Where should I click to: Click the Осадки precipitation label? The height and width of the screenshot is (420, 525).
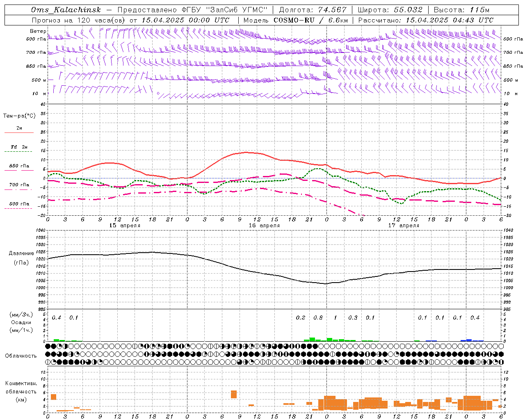[21, 322]
